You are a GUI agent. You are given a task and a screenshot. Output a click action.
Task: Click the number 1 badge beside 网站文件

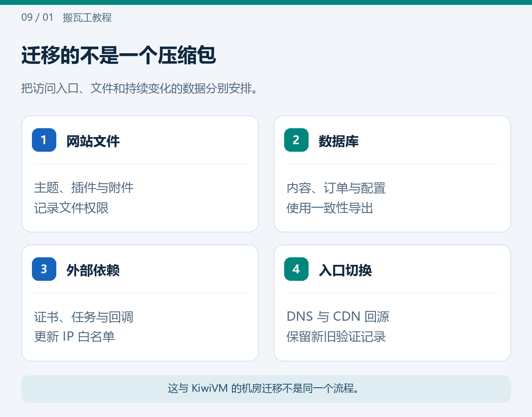point(44,140)
